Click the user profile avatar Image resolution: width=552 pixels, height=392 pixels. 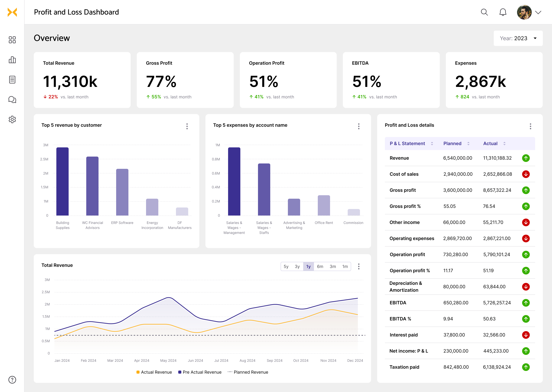pos(524,12)
